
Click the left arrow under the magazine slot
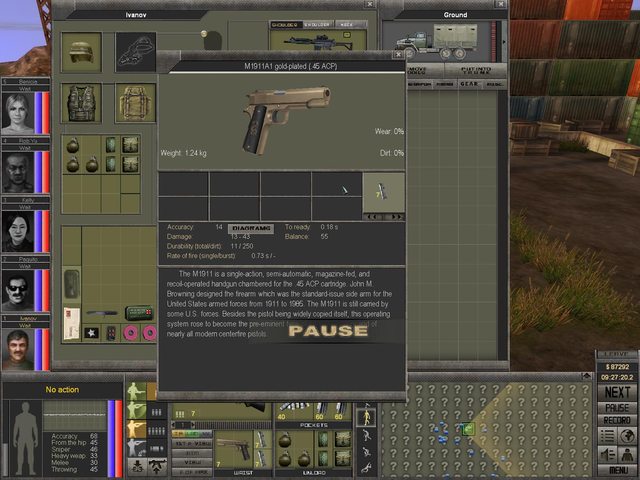(x=372, y=217)
